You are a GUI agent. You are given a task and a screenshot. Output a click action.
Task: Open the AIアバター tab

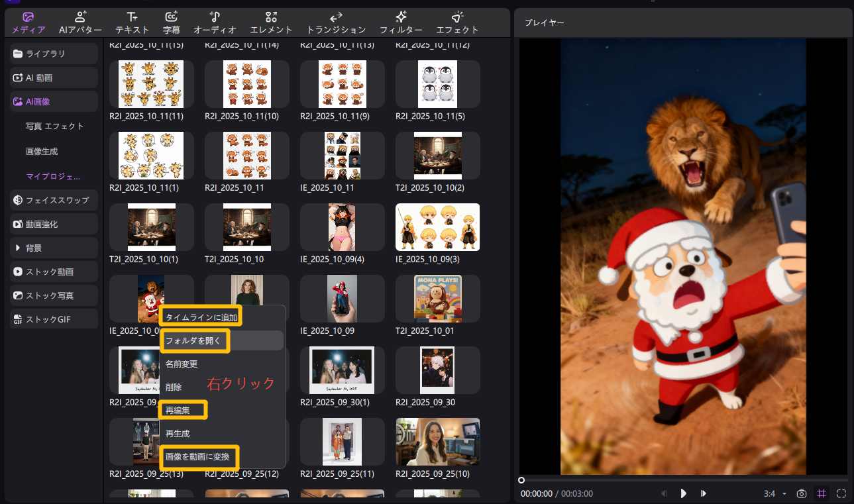coord(80,23)
